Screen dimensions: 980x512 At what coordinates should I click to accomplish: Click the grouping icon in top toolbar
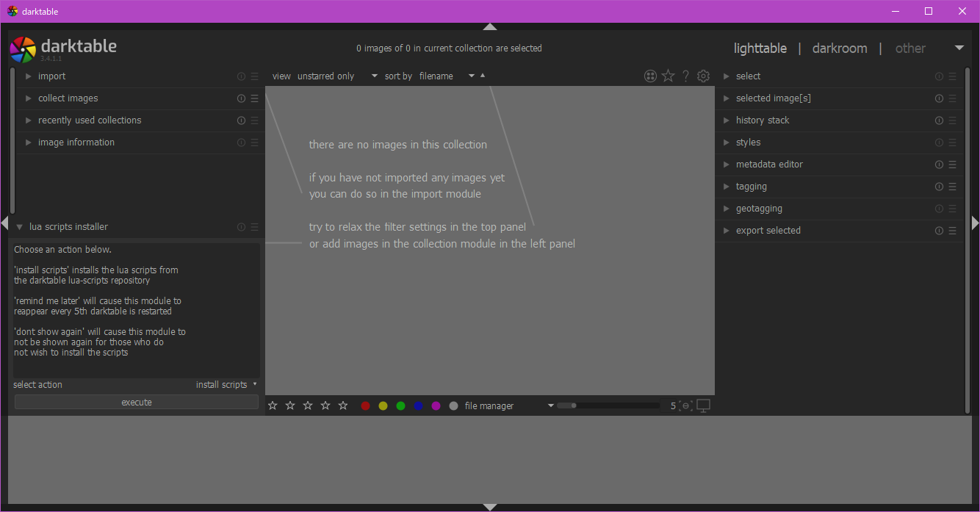(650, 76)
